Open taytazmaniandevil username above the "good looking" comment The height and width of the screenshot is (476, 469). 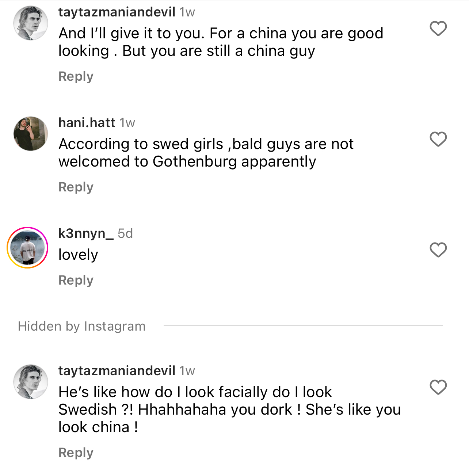(x=117, y=12)
